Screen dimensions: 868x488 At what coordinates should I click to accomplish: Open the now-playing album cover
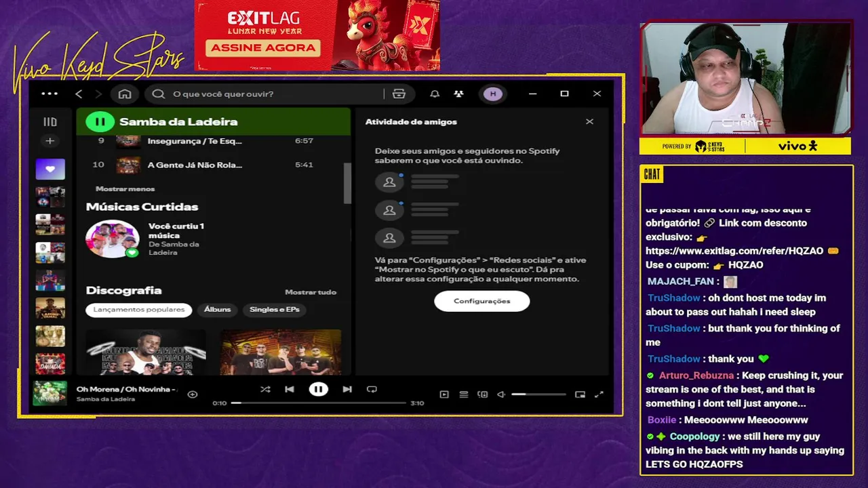click(50, 393)
